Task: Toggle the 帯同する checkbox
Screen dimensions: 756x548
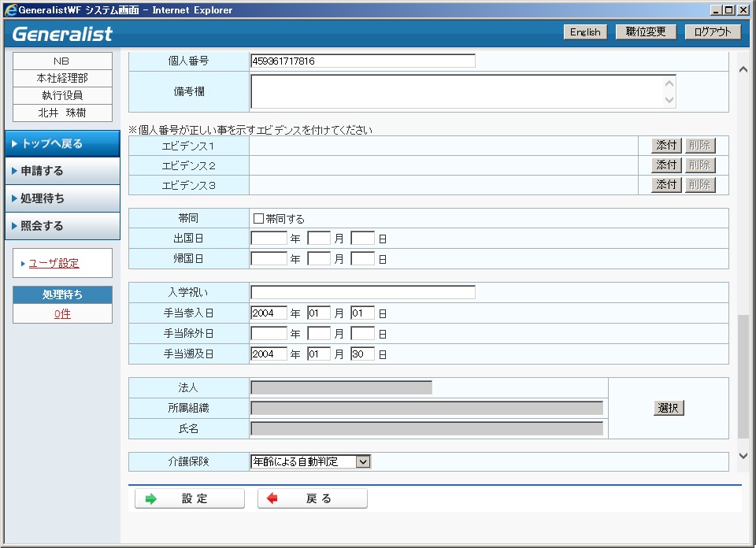Action: pyautogui.click(x=258, y=219)
